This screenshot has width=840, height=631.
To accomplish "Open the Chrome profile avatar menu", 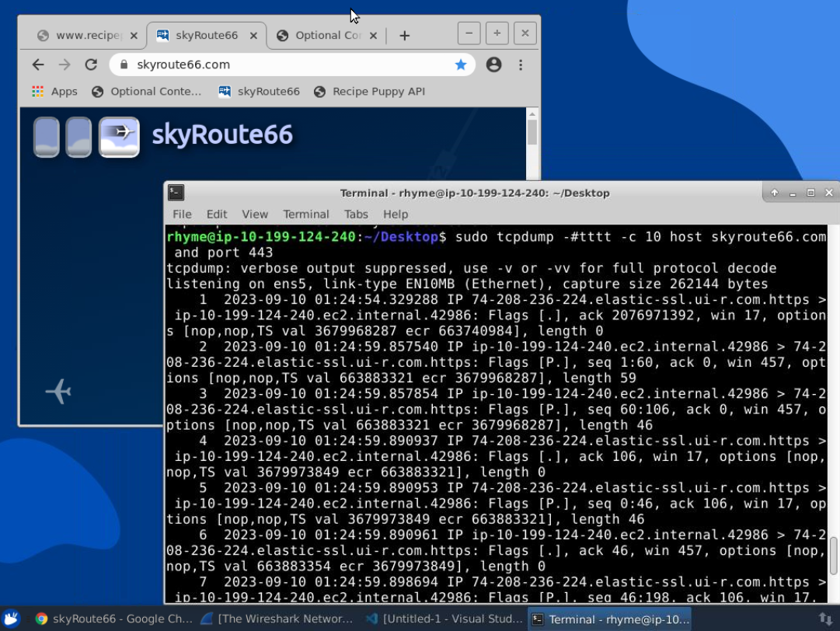I will [x=494, y=64].
